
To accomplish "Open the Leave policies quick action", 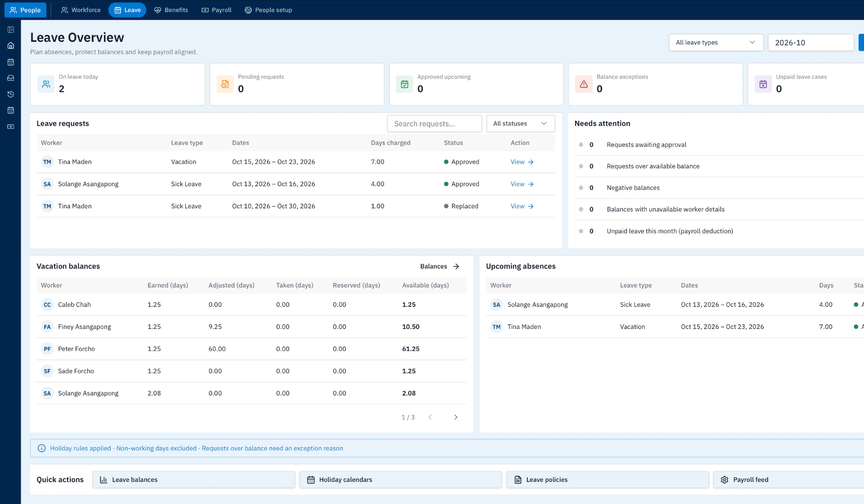I will 607,480.
